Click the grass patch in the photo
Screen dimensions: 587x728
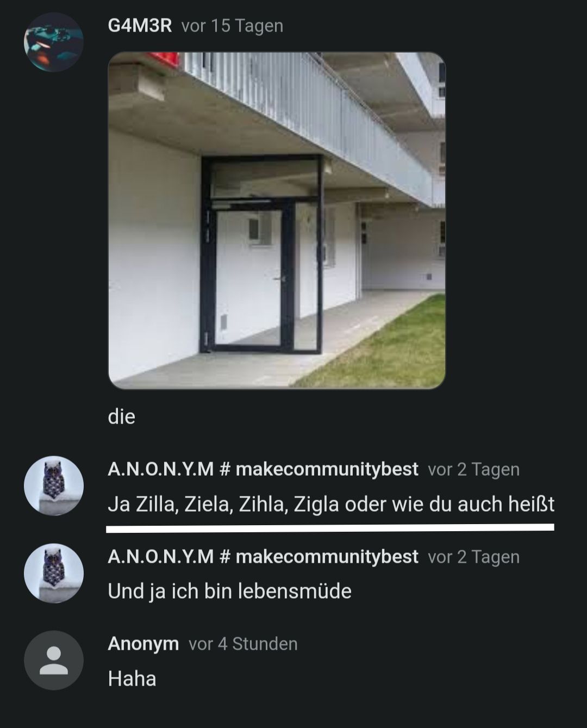pyautogui.click(x=380, y=348)
